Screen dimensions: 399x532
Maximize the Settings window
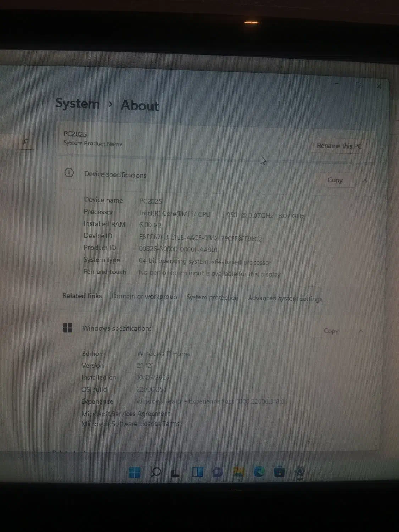[358, 85]
